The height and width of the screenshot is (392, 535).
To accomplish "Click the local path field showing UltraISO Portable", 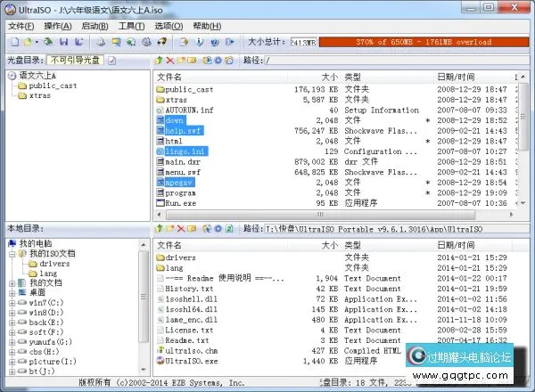I will click(x=397, y=229).
